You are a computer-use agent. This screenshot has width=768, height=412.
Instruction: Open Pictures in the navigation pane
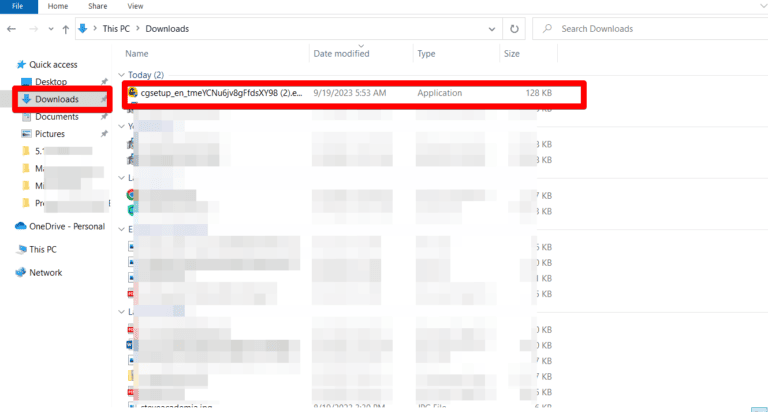tap(49, 134)
